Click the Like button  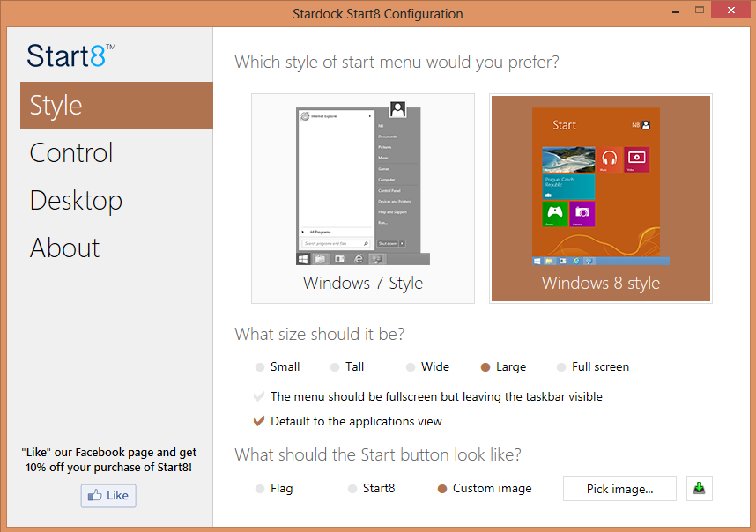(107, 495)
